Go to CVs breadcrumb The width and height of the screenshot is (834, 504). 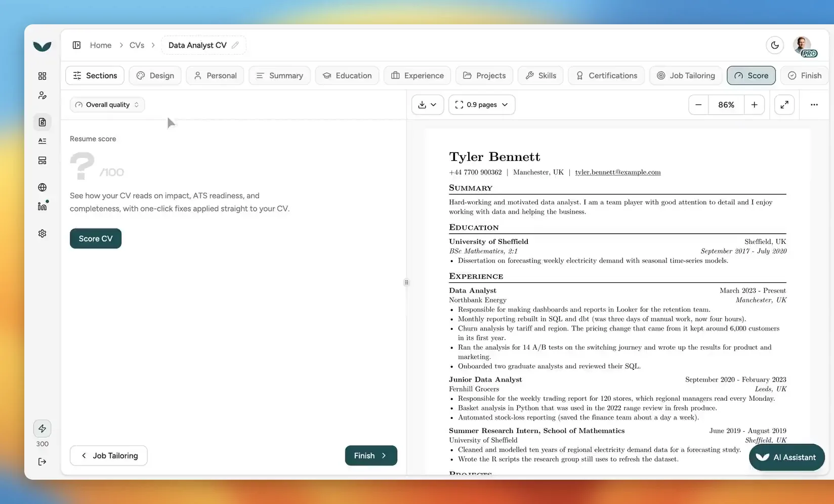(137, 45)
